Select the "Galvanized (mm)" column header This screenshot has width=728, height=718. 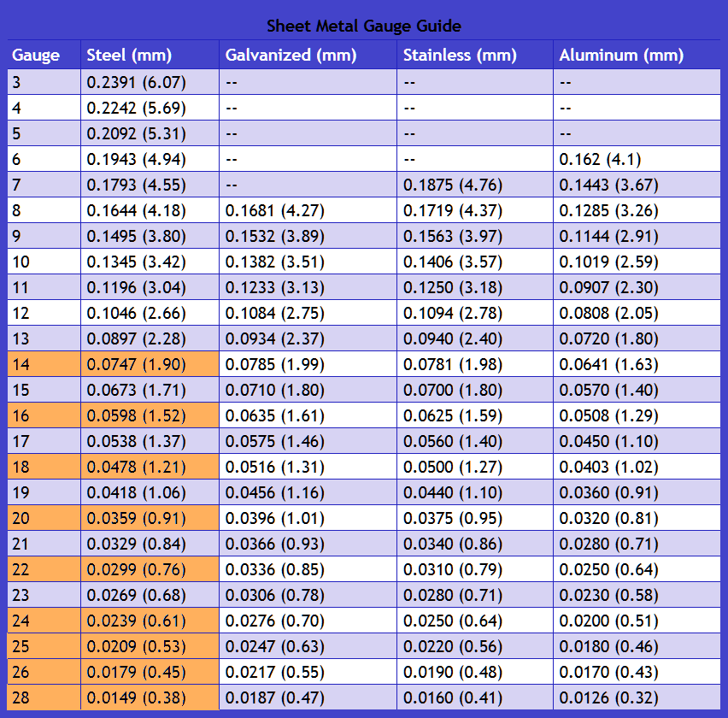(308, 55)
